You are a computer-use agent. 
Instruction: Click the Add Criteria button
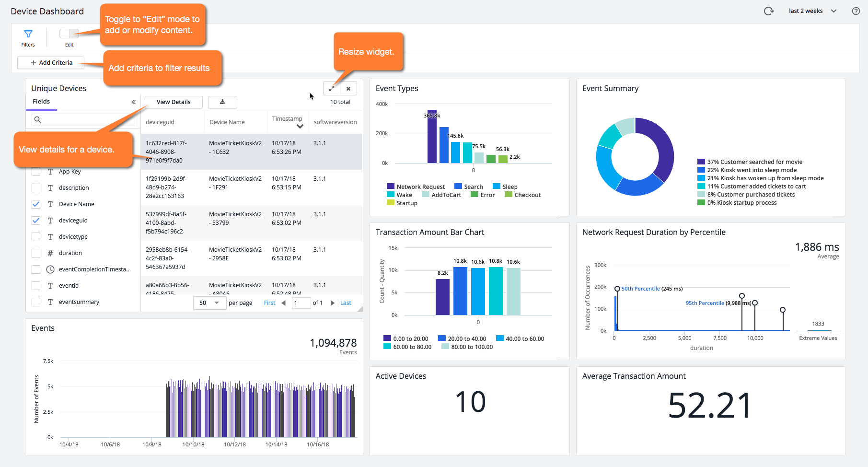point(51,63)
